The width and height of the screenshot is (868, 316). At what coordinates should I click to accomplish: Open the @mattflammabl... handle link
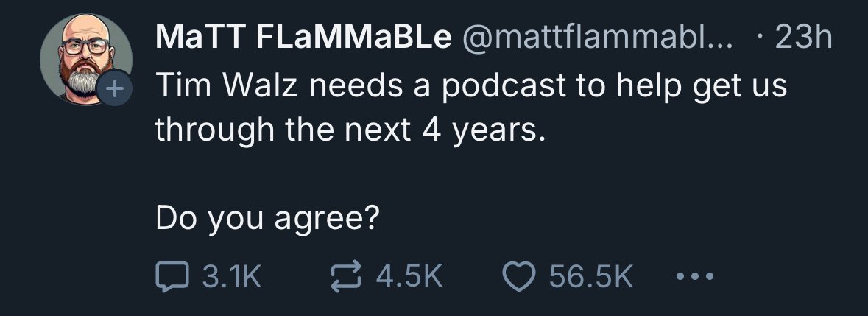pos(597,37)
